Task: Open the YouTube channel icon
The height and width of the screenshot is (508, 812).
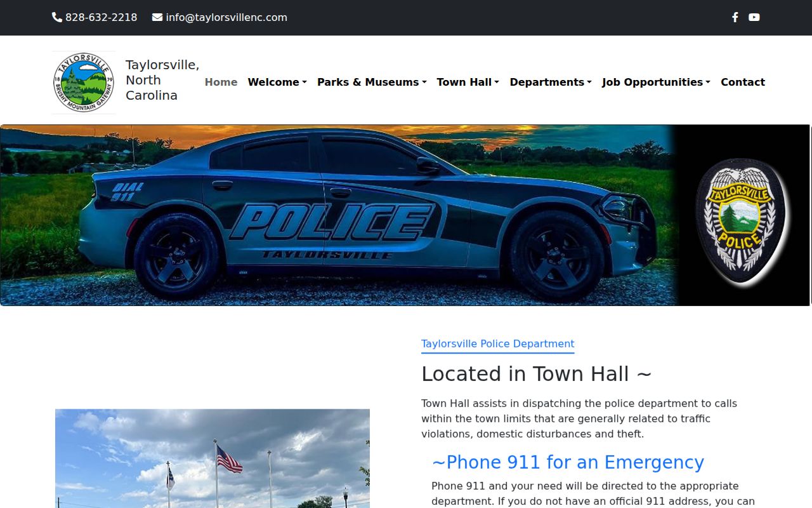Action: point(754,17)
